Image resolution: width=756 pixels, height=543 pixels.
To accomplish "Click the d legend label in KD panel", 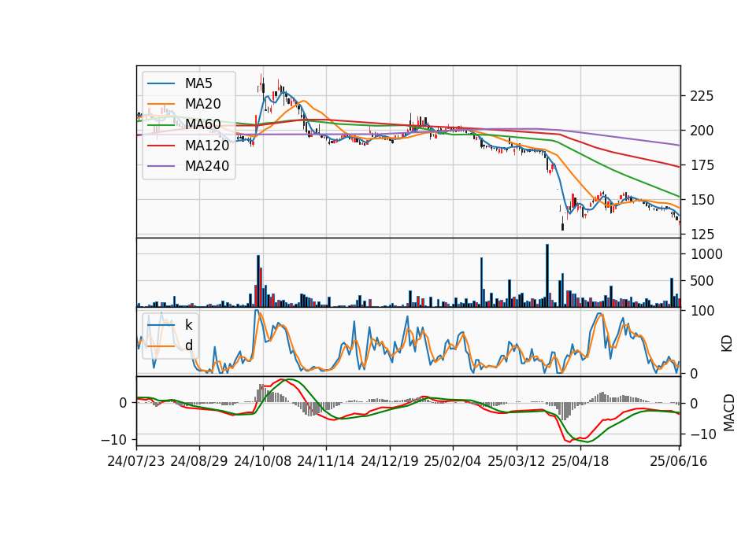I will click(x=188, y=345).
